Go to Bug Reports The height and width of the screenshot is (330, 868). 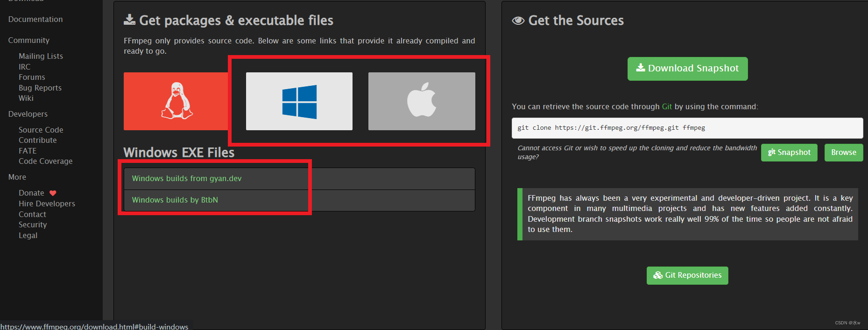(x=40, y=88)
